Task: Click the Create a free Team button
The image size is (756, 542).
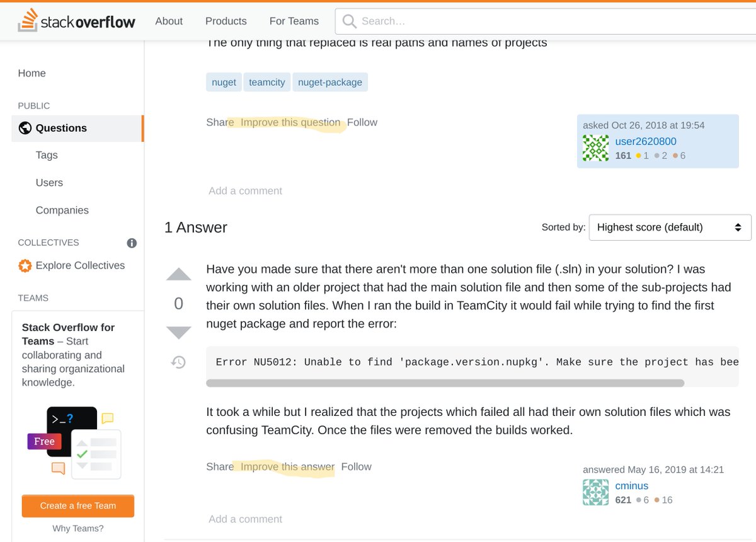Action: tap(78, 505)
